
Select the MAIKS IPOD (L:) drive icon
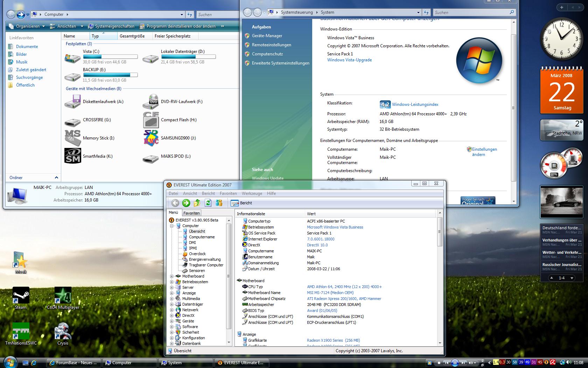point(151,158)
